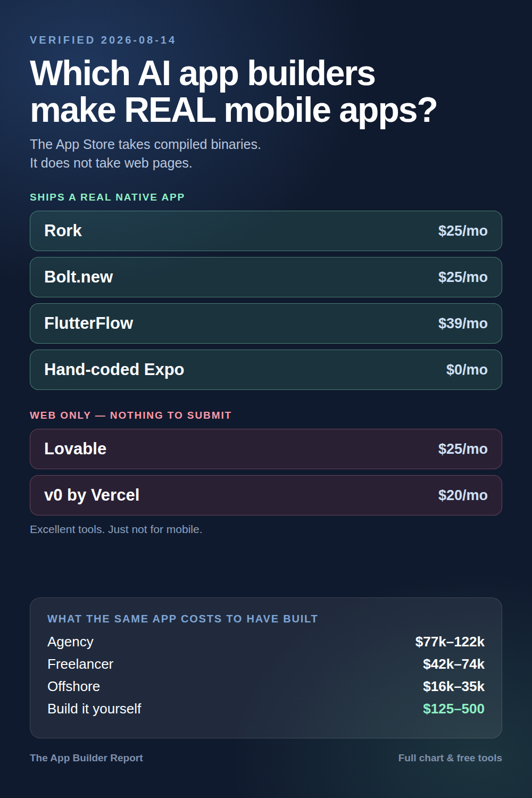
Task: Choose the Hand-coded Expo card
Action: [266, 370]
